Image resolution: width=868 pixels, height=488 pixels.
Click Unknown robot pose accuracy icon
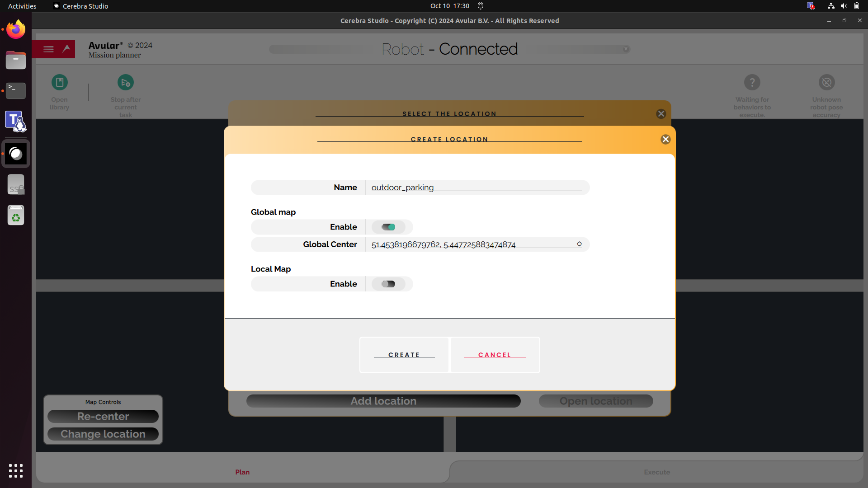pyautogui.click(x=826, y=82)
